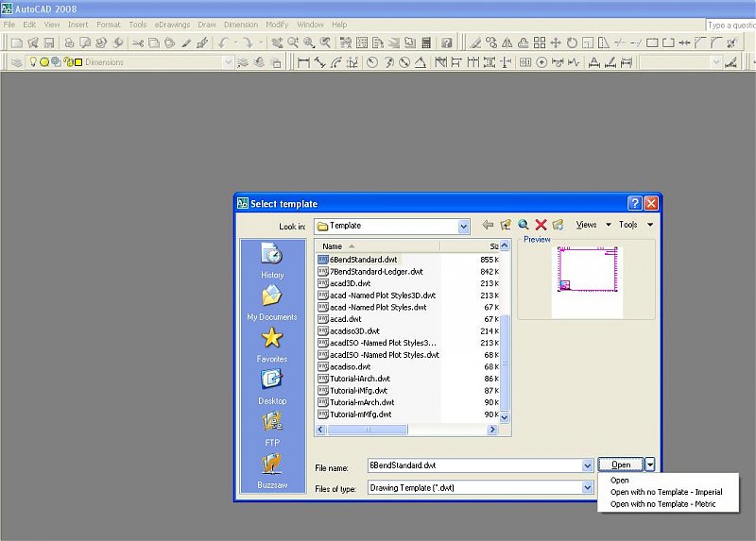Click file list horizontal scrollbar thumb
This screenshot has height=541, width=756.
(x=368, y=430)
